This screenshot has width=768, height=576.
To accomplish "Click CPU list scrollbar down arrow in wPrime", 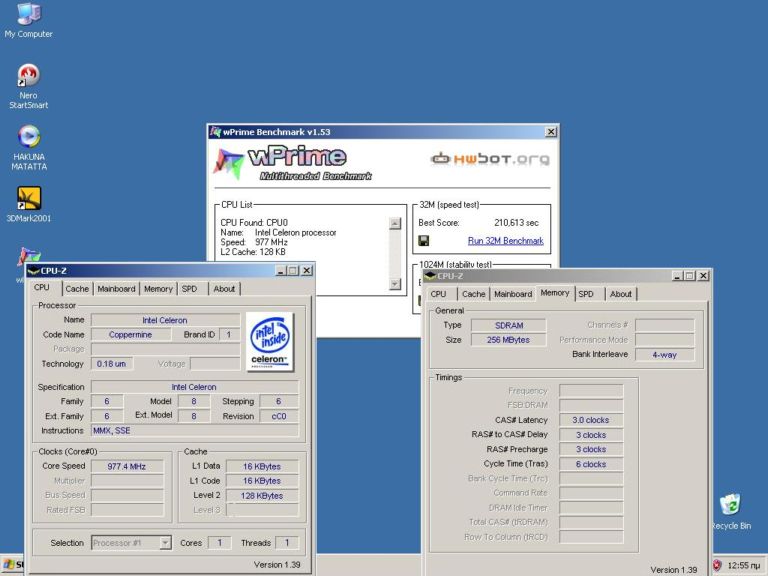I will (395, 284).
